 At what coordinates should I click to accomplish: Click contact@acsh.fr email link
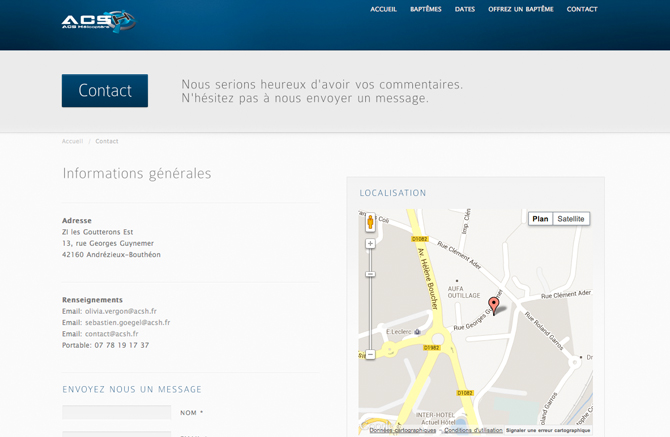click(x=111, y=334)
